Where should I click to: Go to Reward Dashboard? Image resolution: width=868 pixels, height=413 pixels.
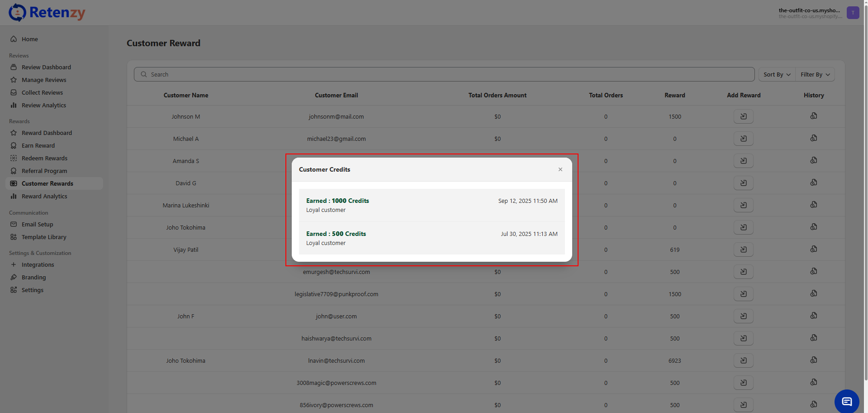click(x=47, y=133)
